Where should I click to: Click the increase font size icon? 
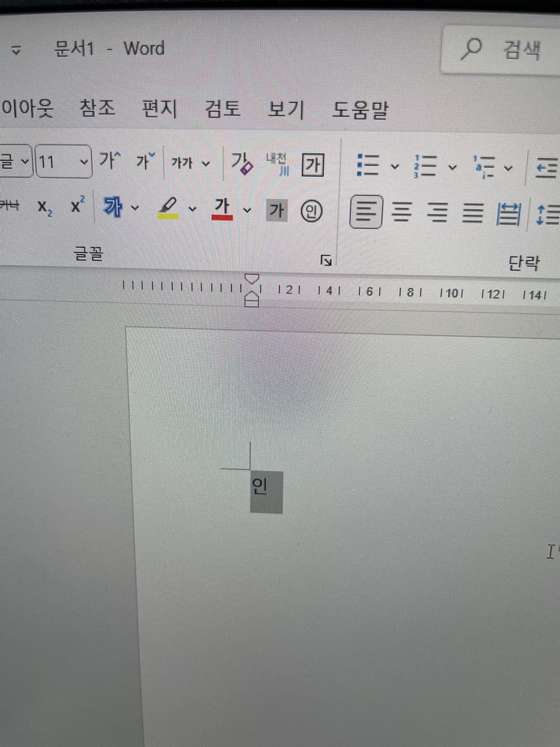pos(111,162)
